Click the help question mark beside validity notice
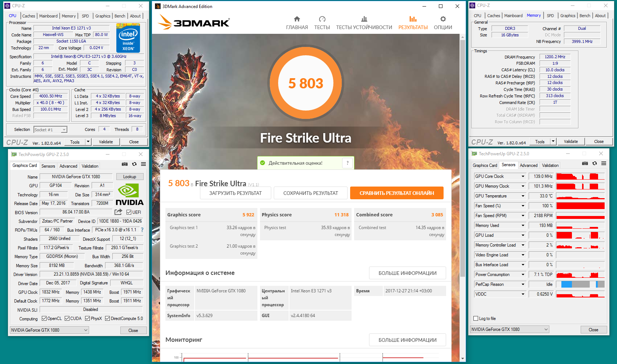This screenshot has width=617, height=364. [348, 163]
